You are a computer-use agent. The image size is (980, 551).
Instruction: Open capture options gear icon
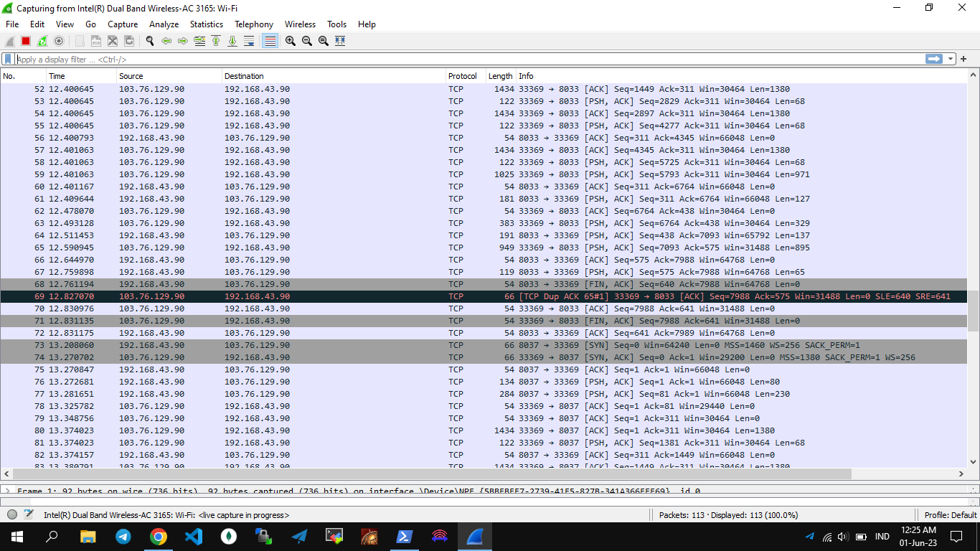pos(59,42)
